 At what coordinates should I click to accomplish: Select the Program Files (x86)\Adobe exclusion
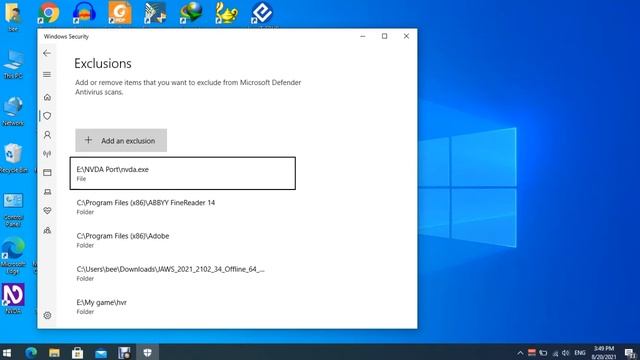pyautogui.click(x=182, y=240)
